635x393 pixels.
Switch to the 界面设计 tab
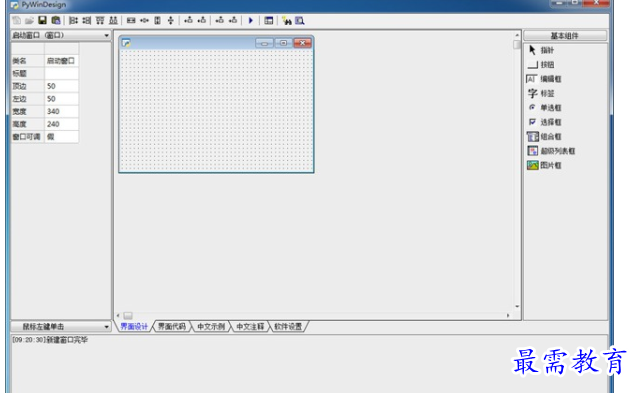(x=134, y=327)
